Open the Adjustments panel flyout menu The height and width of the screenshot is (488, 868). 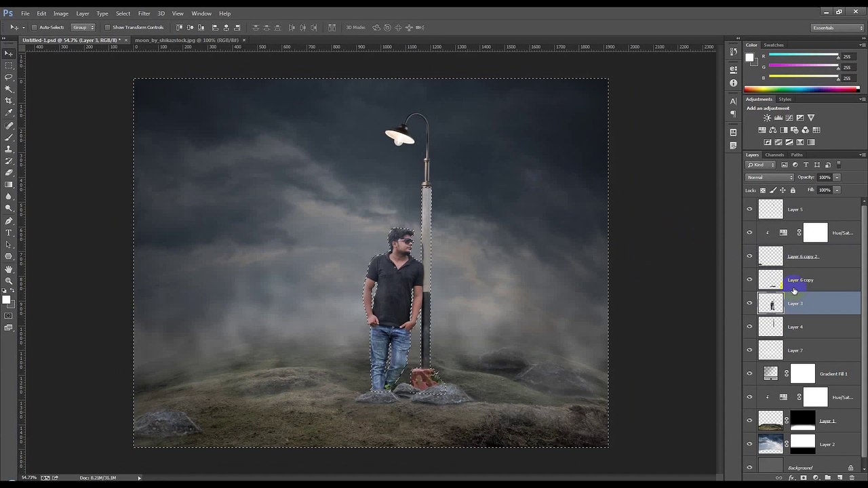point(862,99)
